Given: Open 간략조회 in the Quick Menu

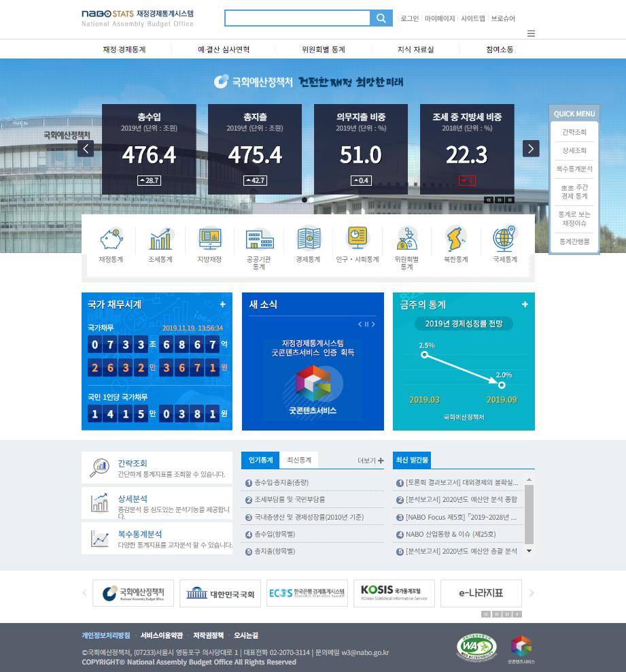Looking at the screenshot, I should point(574,132).
